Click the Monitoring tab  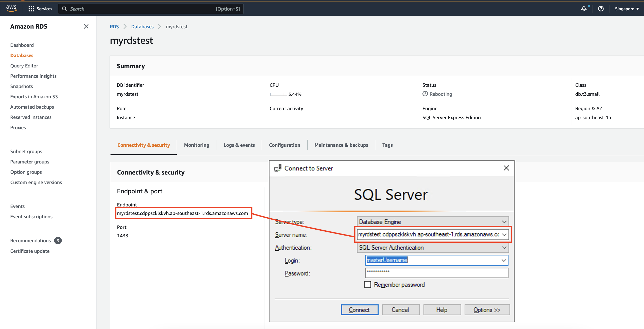click(197, 145)
